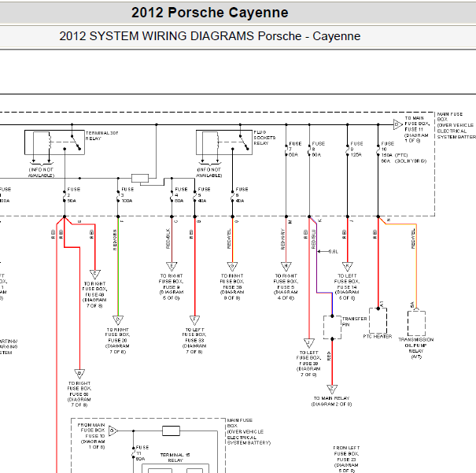The width and height of the screenshot is (476, 473).
Task: Click "TO LEFT FUSE BOX, FUSE 14" reference
Action: (347, 287)
